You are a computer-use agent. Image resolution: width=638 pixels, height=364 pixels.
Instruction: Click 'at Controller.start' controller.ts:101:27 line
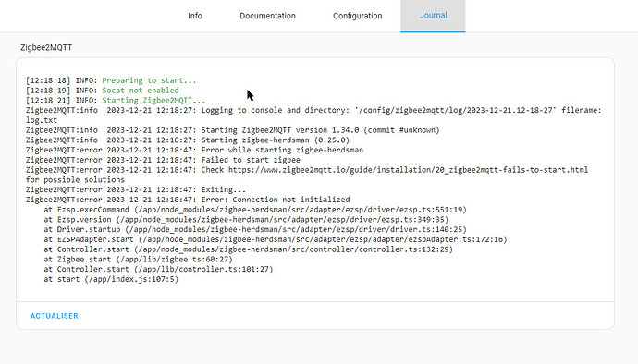(x=158, y=269)
